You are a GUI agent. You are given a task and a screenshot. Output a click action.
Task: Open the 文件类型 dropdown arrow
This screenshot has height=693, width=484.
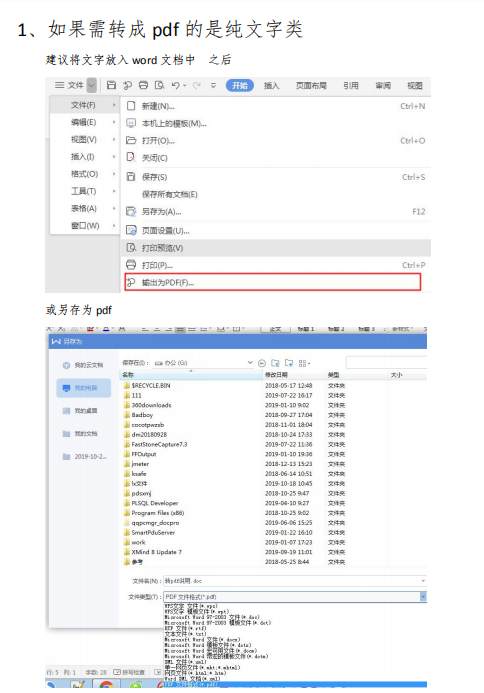423,597
